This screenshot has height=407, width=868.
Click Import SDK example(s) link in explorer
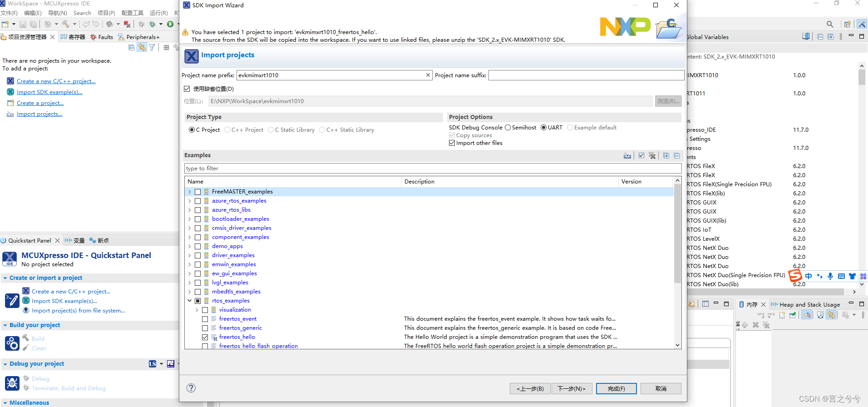[x=49, y=92]
